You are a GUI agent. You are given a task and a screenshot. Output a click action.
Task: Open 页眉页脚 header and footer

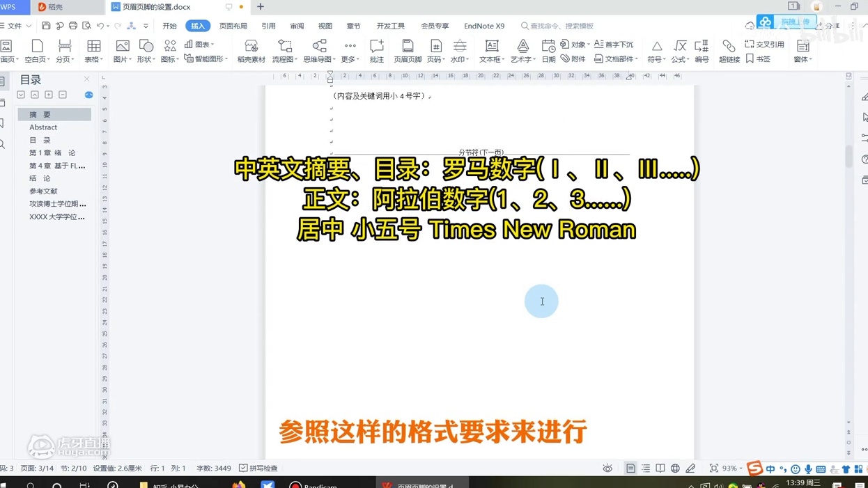tap(408, 51)
